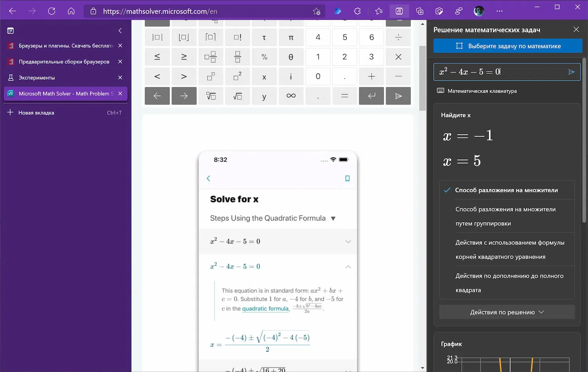Screen dimensions: 588x372
Task: Tap the greater-than-or-equal key
Action: tap(184, 57)
